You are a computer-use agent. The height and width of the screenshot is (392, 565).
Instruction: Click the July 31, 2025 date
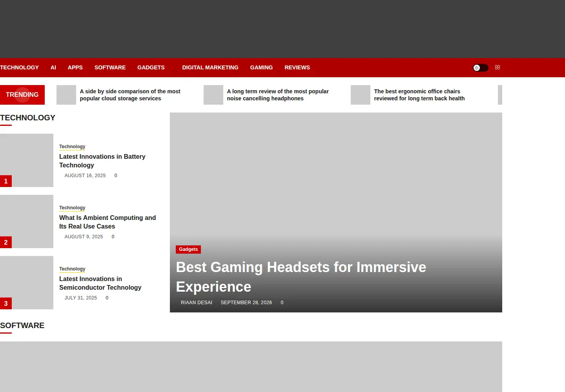81,298
